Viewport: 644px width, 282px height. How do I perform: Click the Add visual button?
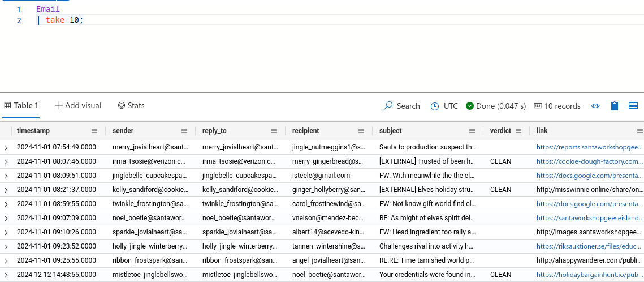point(78,106)
